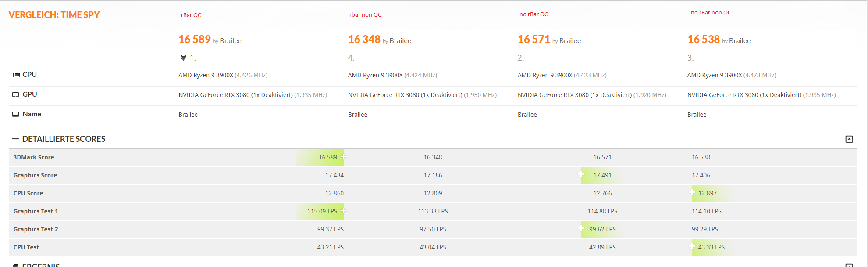Image resolution: width=868 pixels, height=267 pixels.
Task: Click the 43.04 FPS value
Action: (433, 247)
